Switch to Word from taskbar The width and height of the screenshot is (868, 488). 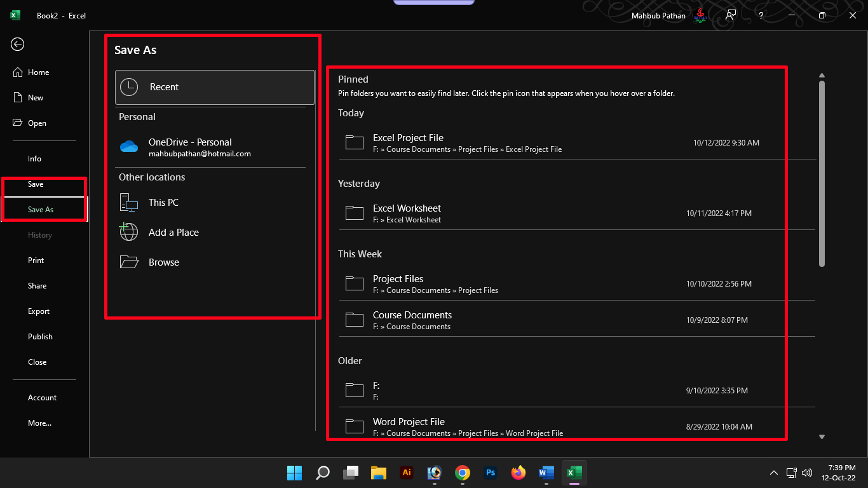(x=546, y=473)
